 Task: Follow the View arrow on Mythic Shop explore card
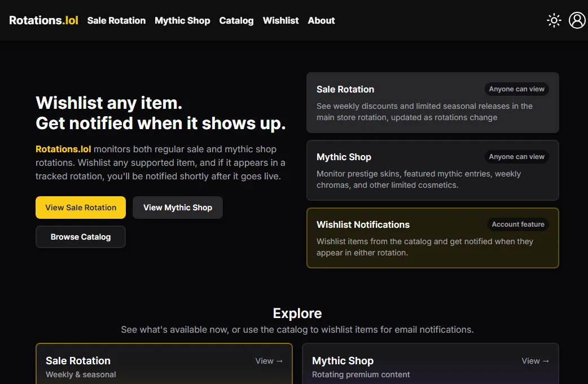coord(536,361)
